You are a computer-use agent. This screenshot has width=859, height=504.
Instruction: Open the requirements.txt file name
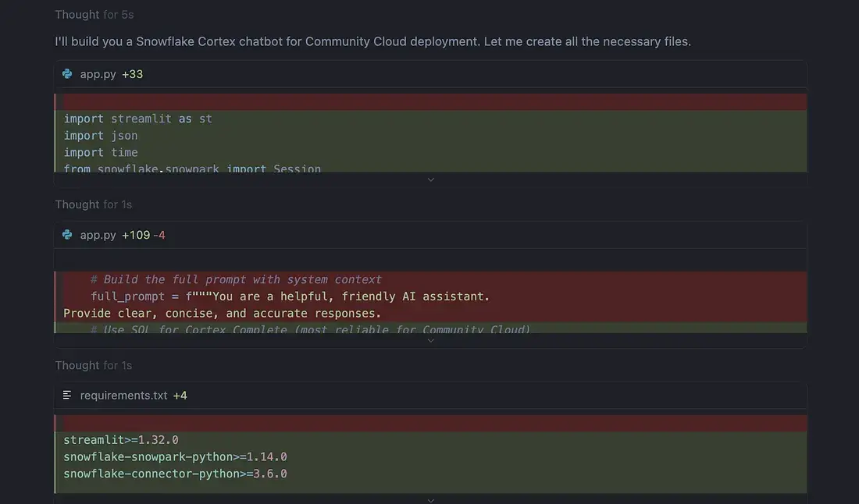[123, 396]
